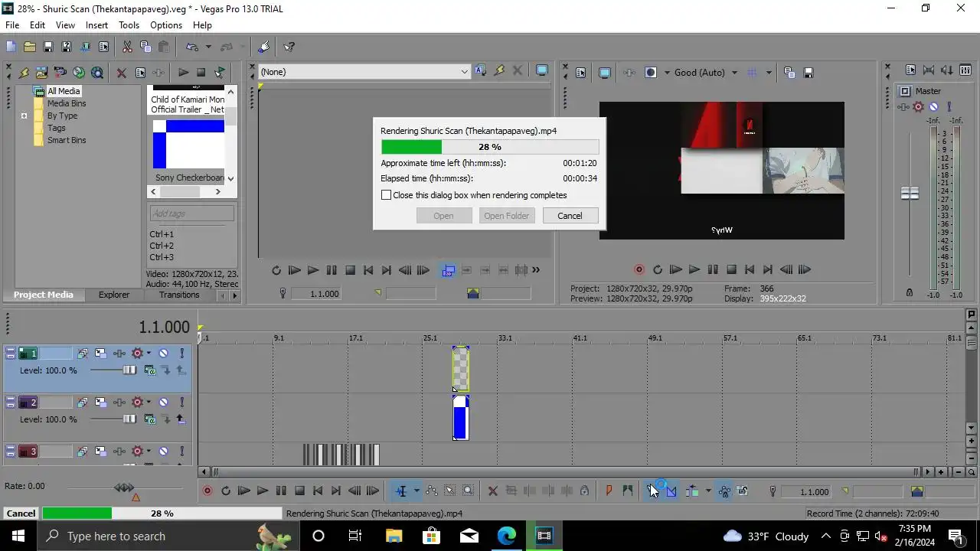Image resolution: width=980 pixels, height=551 pixels.
Task: Switch to the Explorer tab
Action: tap(114, 295)
